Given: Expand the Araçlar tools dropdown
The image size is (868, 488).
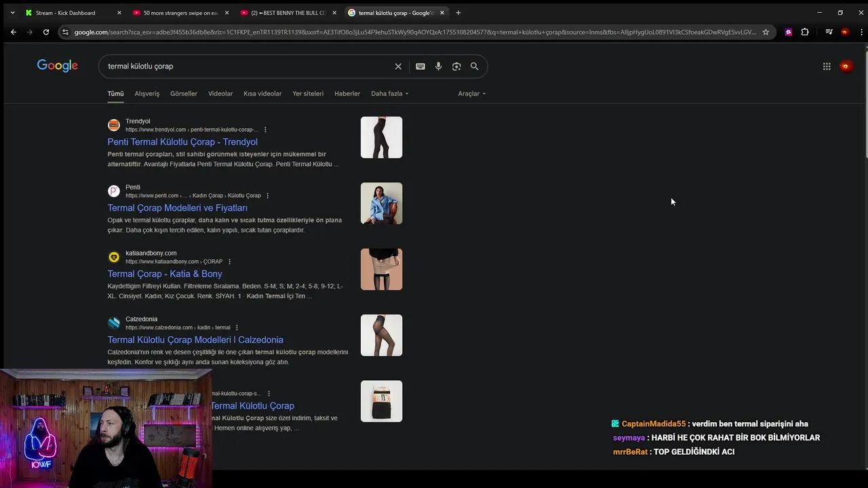Looking at the screenshot, I should click(x=472, y=94).
